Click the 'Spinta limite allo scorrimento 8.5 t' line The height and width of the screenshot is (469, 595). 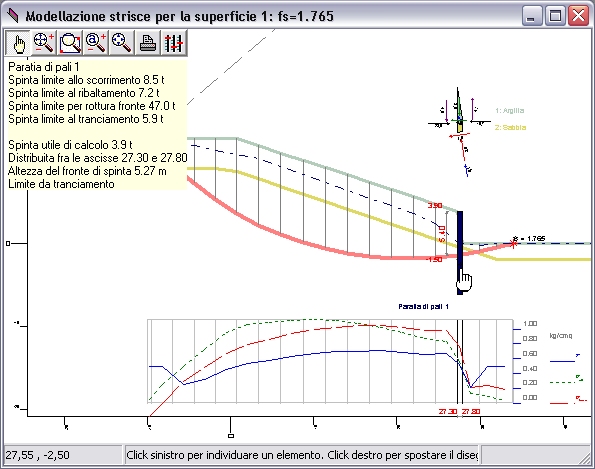tap(86, 80)
